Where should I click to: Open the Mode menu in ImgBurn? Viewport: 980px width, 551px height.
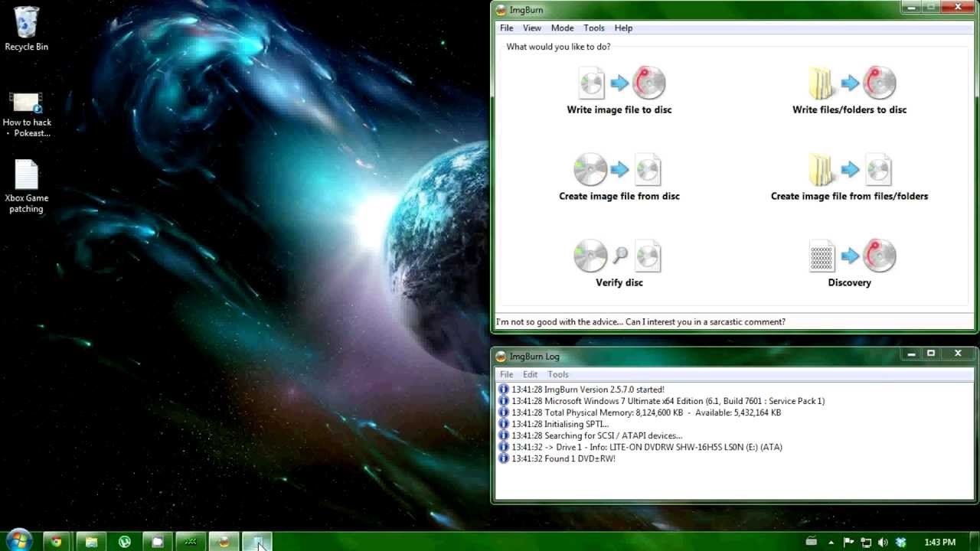(x=562, y=28)
